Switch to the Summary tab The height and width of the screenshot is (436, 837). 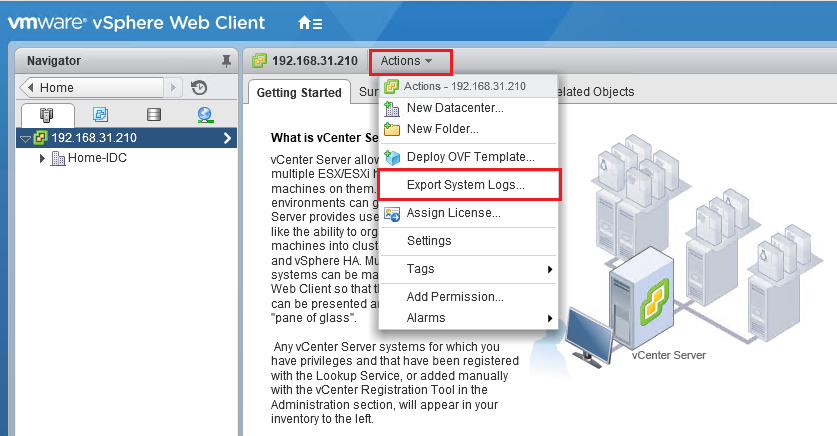coord(368,92)
